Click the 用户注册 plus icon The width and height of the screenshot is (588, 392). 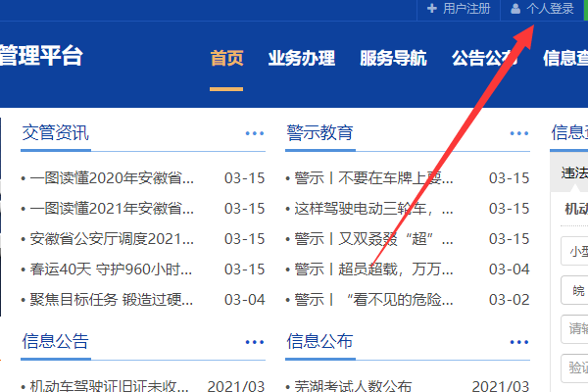[432, 9]
